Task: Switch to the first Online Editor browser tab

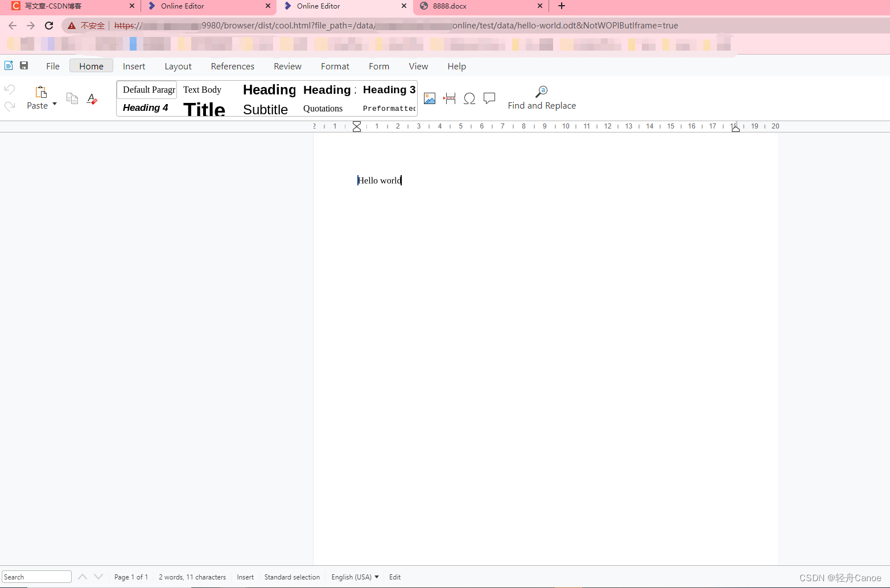Action: 208,6
